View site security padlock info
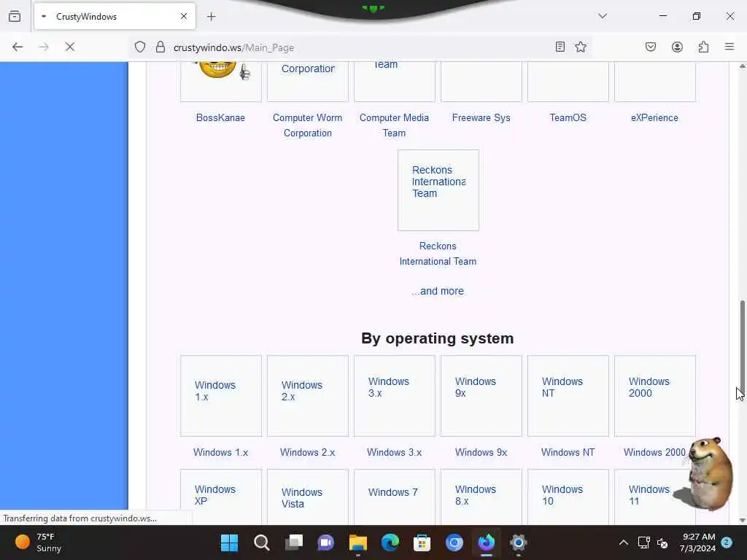 tap(160, 47)
